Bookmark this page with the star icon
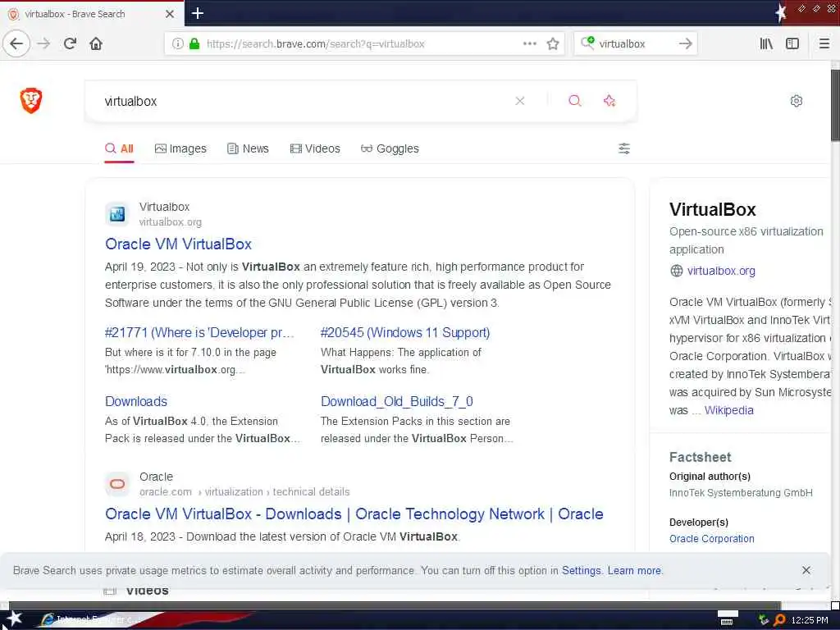 [553, 43]
